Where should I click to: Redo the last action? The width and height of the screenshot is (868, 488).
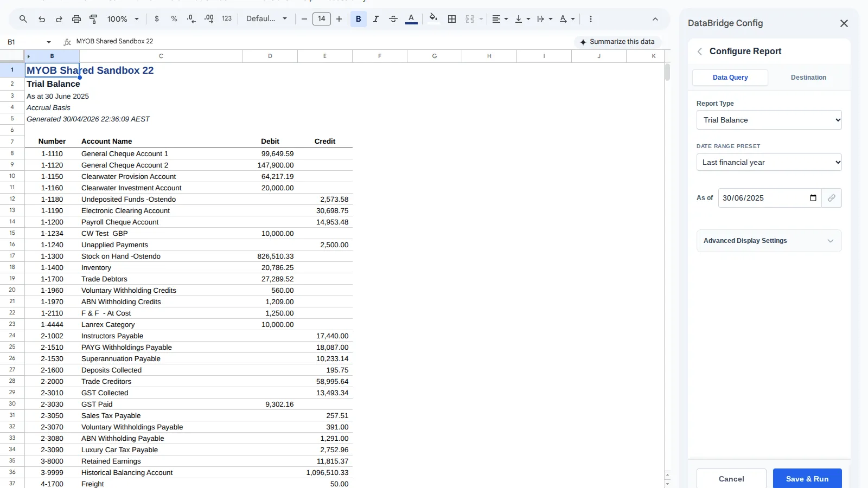click(59, 19)
